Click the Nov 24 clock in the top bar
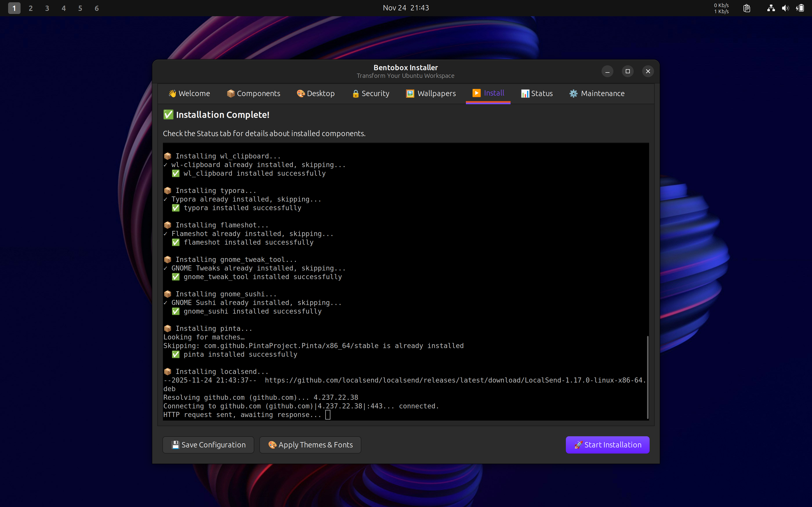 tap(405, 8)
